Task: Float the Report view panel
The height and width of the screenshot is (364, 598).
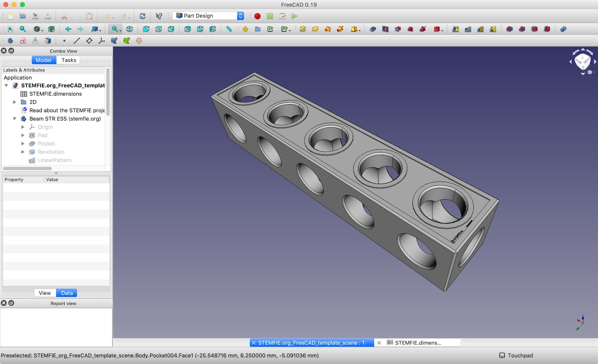Action: coord(11,303)
